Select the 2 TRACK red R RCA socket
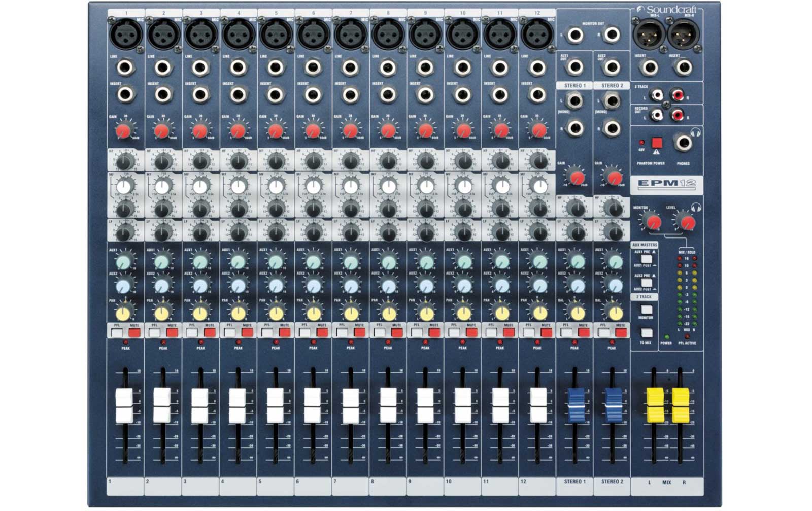 click(678, 94)
